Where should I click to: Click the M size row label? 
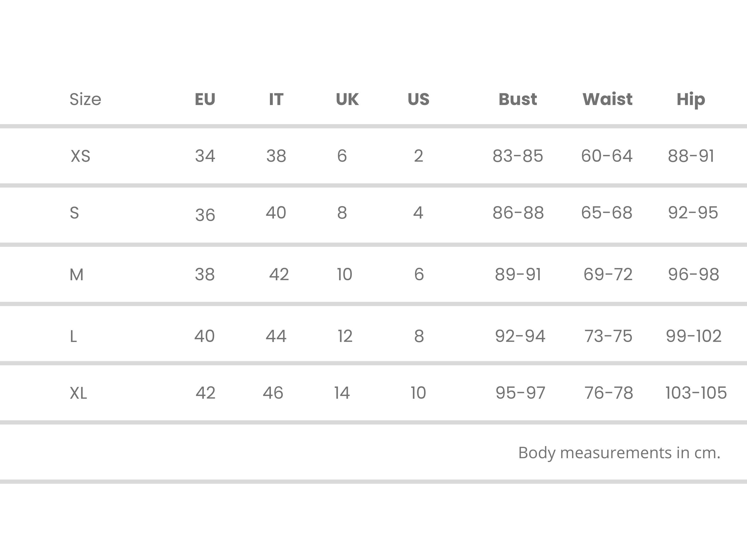tap(76, 275)
